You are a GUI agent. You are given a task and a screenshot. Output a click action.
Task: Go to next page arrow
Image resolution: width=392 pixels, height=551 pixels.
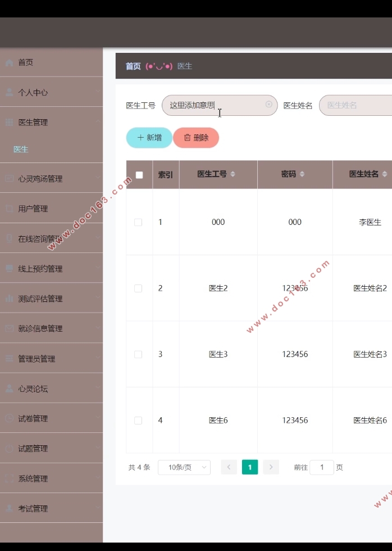click(271, 467)
